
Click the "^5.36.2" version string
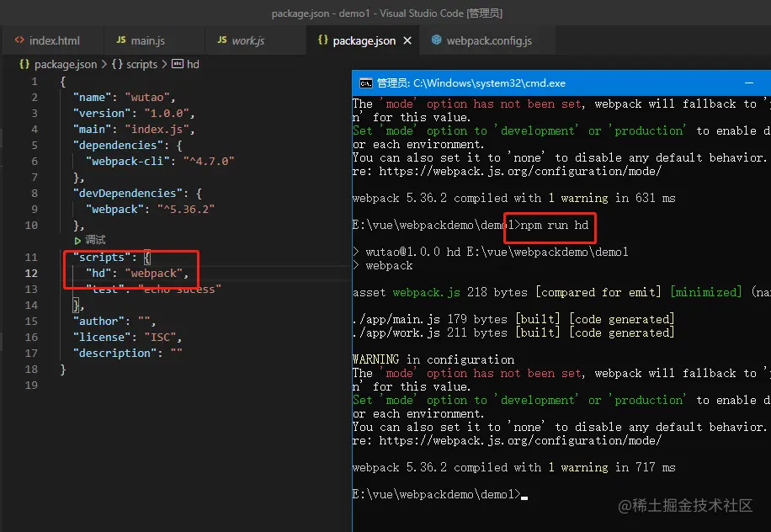(x=186, y=210)
